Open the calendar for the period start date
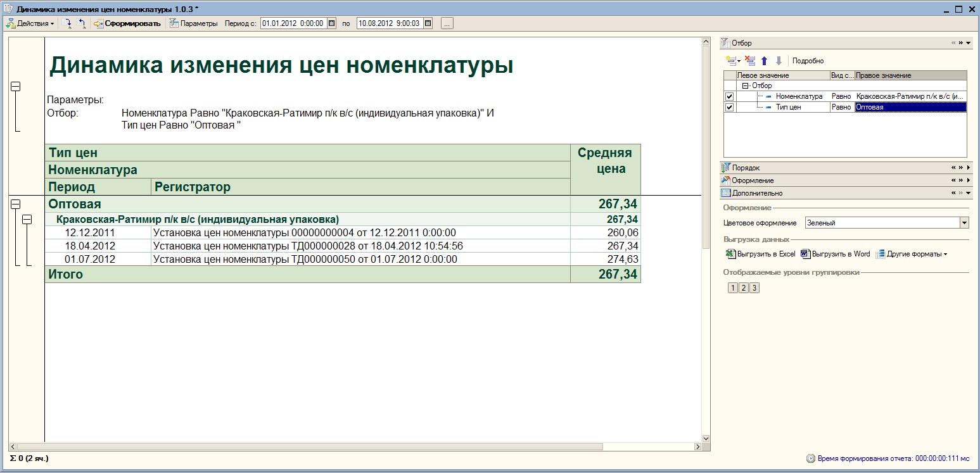This screenshot has height=473, width=980. point(332,23)
